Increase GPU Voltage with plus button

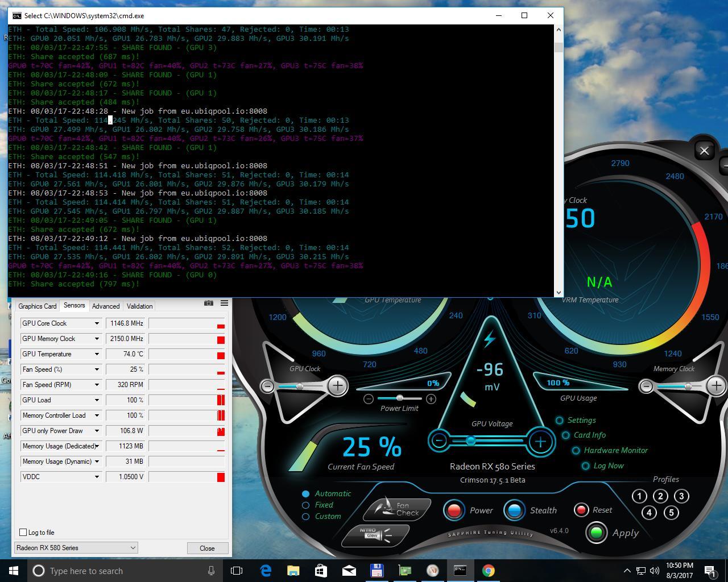pyautogui.click(x=540, y=441)
